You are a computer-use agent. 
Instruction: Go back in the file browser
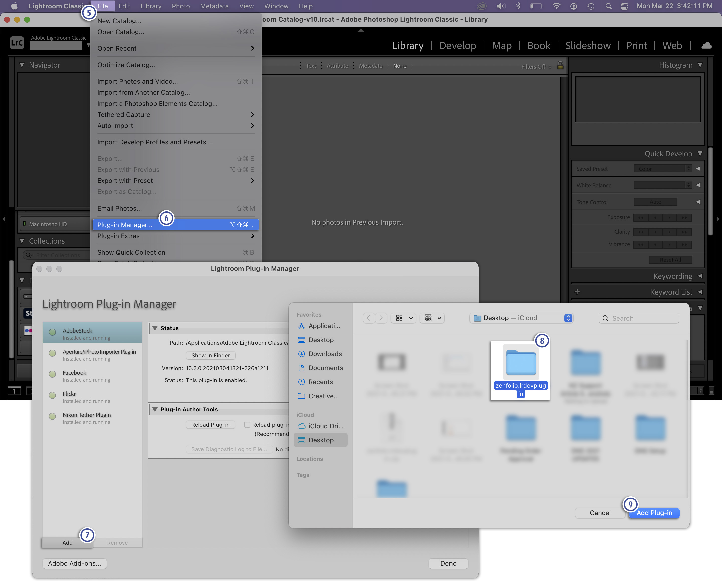(x=369, y=318)
